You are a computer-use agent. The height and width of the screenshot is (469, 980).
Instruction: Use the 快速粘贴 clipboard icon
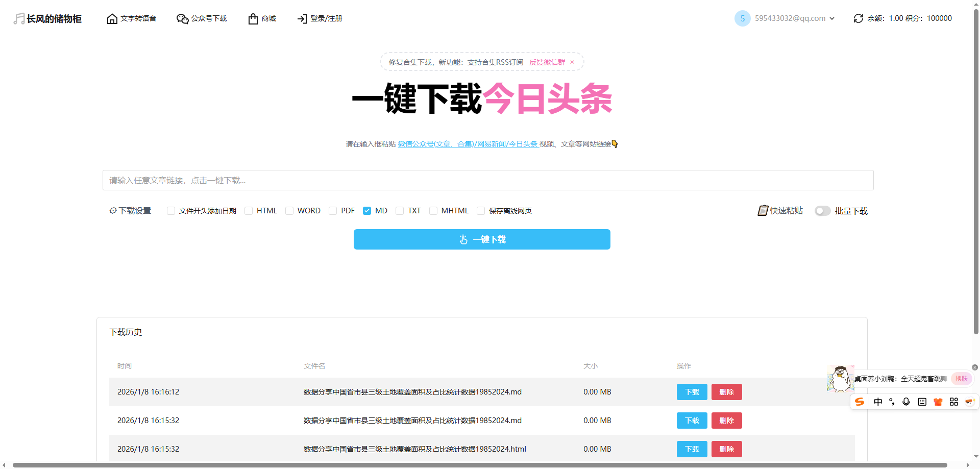point(763,210)
